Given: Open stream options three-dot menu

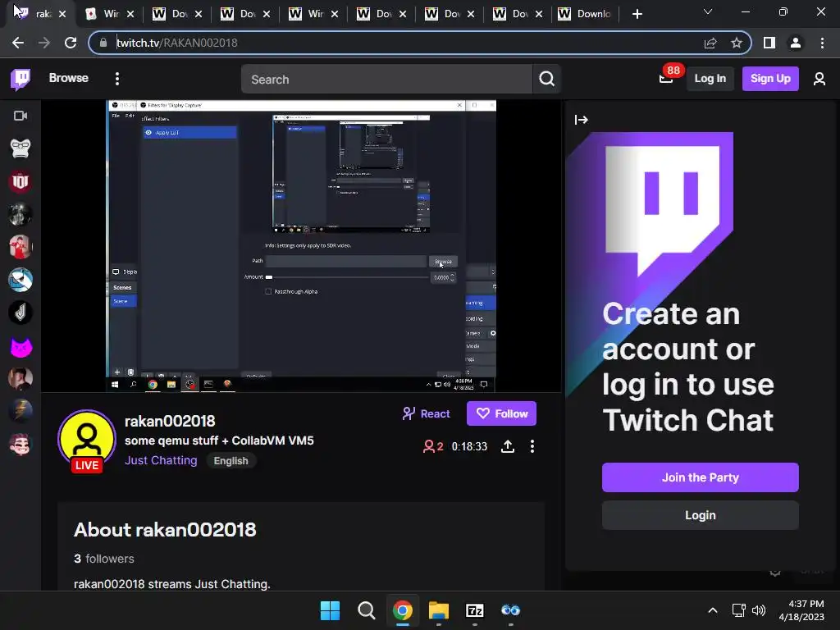Looking at the screenshot, I should (532, 446).
